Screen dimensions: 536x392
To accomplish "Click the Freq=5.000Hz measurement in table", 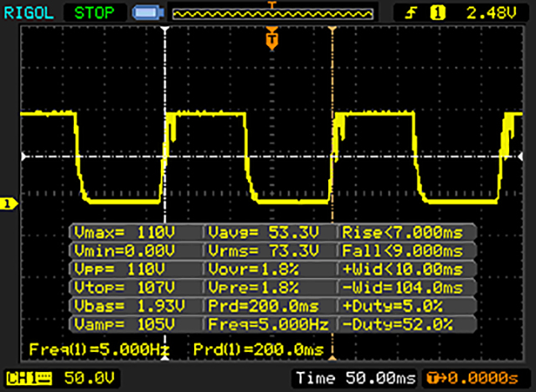I will click(x=268, y=324).
